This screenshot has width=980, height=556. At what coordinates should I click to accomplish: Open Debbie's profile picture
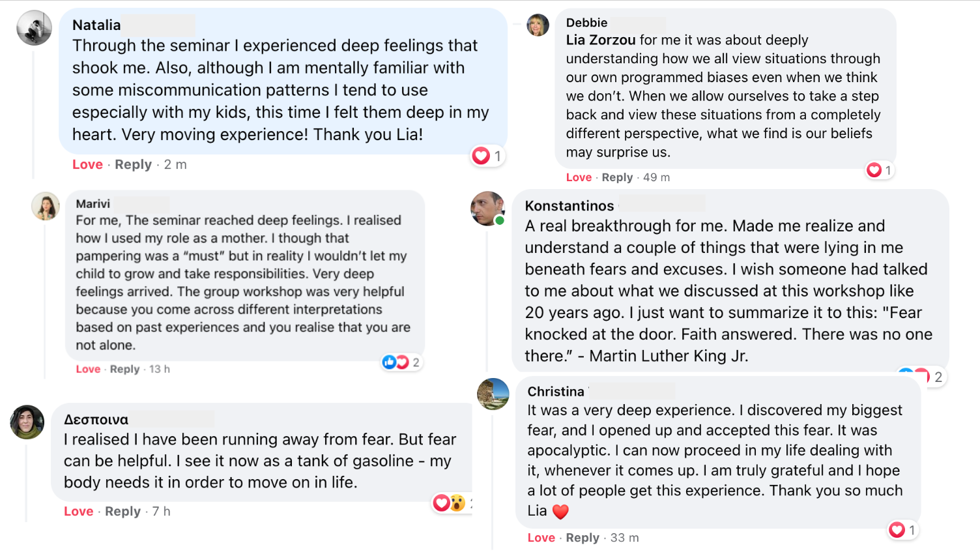(x=538, y=25)
